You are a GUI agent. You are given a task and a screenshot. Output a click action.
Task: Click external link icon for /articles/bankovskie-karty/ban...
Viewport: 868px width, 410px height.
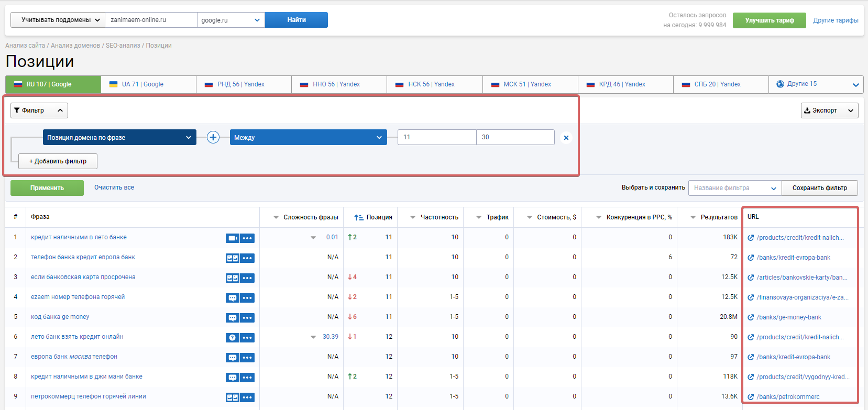click(751, 278)
